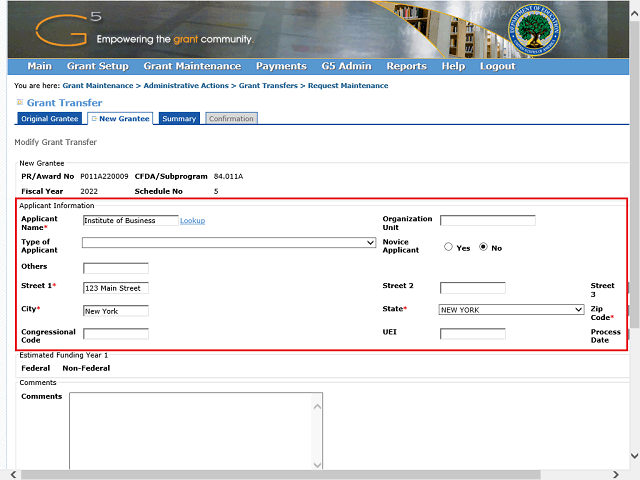Click the Lookup link next to Applicant Name
The width and height of the screenshot is (640, 480).
click(x=192, y=221)
